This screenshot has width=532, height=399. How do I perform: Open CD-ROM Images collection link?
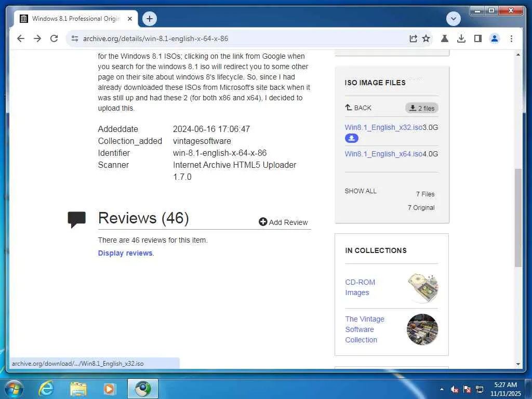point(360,287)
